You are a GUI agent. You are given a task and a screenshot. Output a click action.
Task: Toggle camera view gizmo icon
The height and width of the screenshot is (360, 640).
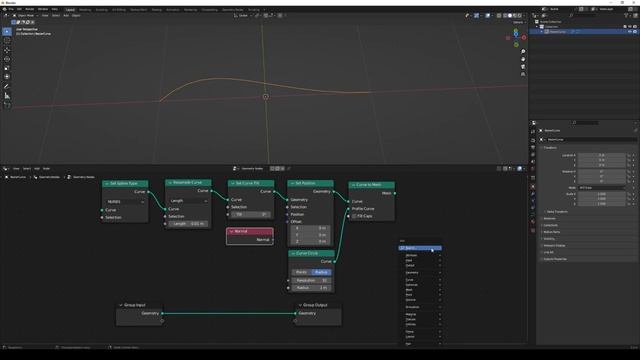point(523,67)
